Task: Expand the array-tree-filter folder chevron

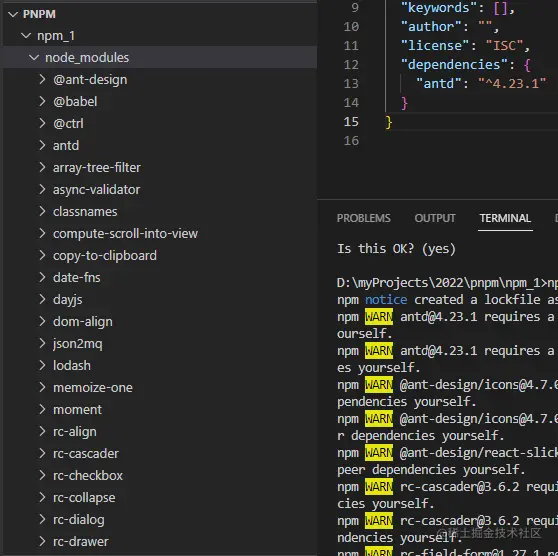Action: (x=42, y=167)
